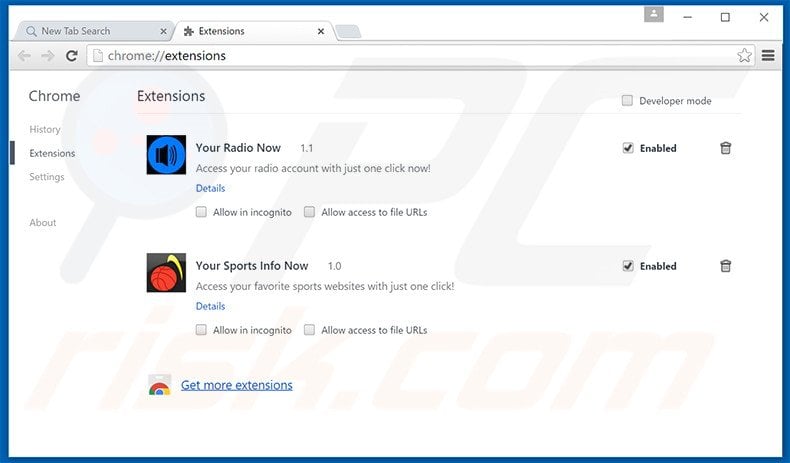Check Allow in incognito for Your Sports Info Now

[x=201, y=330]
